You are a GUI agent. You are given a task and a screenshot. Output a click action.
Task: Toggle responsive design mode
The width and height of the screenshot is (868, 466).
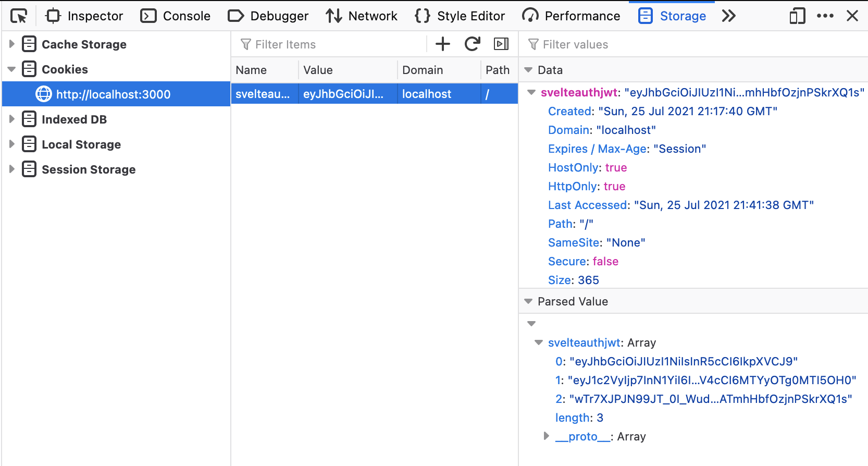797,16
